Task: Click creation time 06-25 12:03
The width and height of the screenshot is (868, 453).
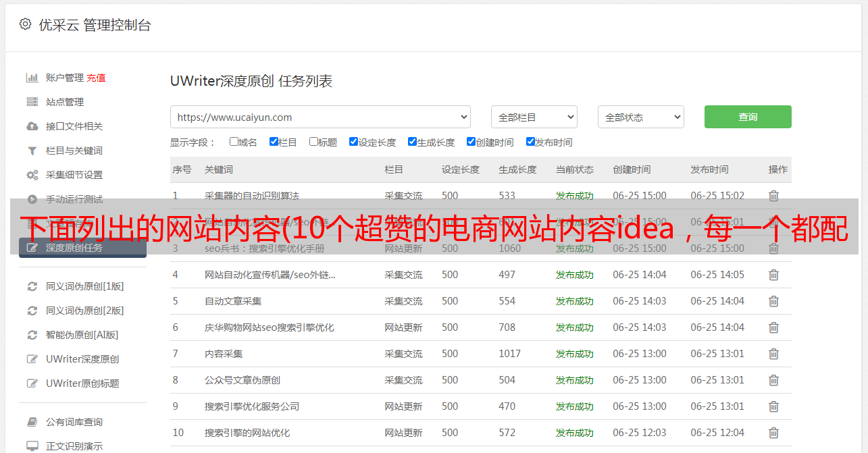Action: click(x=640, y=433)
